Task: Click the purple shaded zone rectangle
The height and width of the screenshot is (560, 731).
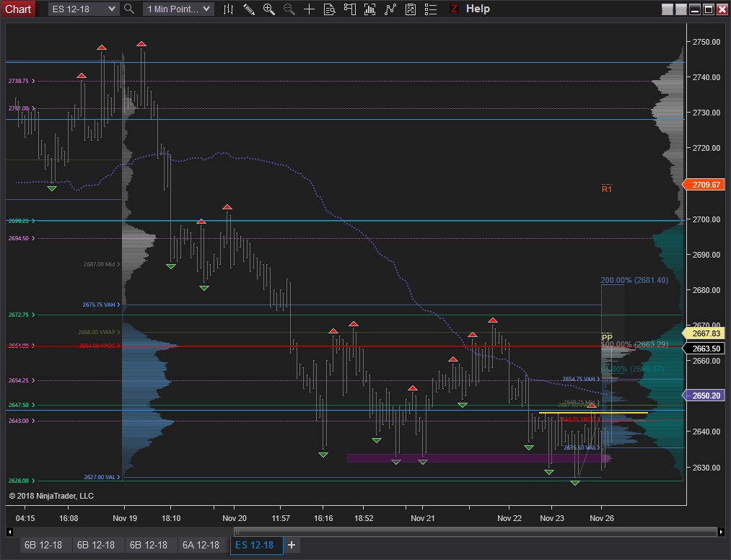Action: (478, 458)
